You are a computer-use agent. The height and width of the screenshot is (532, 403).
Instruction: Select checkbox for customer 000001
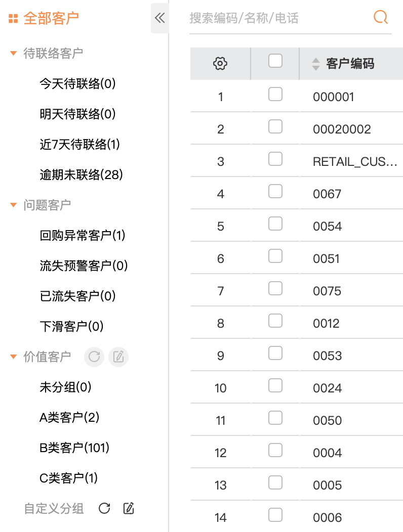275,94
